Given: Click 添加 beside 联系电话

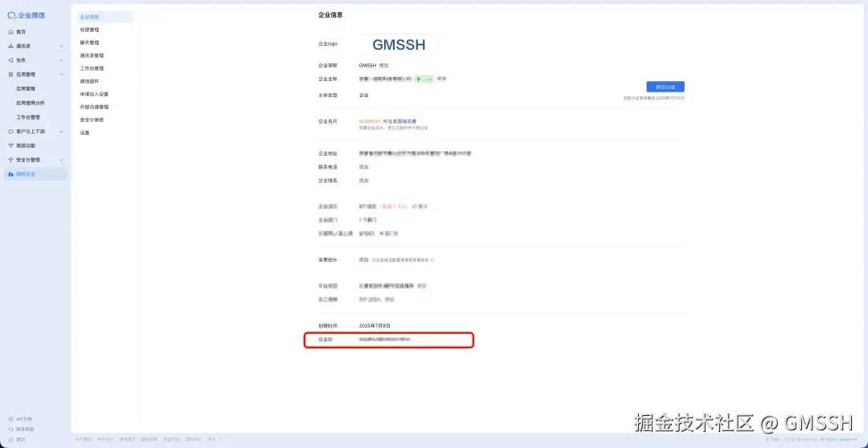Looking at the screenshot, I should [x=364, y=166].
